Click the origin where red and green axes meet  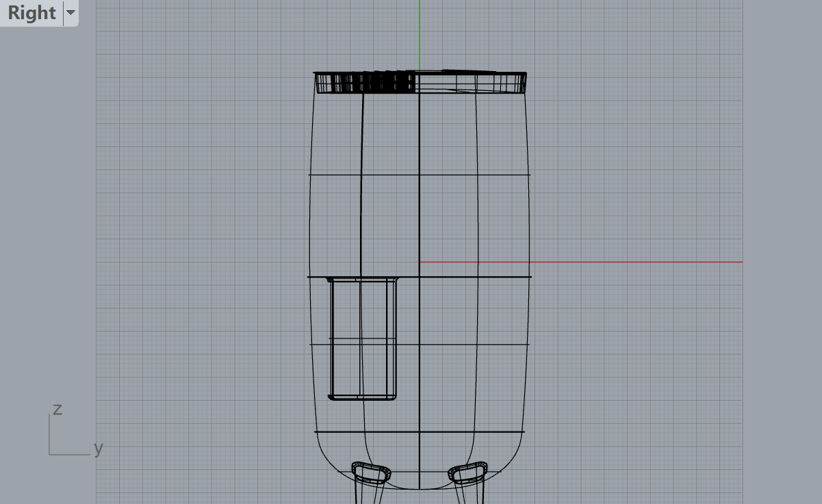pyautogui.click(x=420, y=262)
